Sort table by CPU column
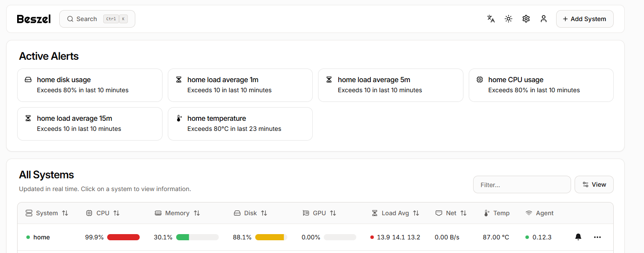644x253 pixels. pyautogui.click(x=103, y=213)
